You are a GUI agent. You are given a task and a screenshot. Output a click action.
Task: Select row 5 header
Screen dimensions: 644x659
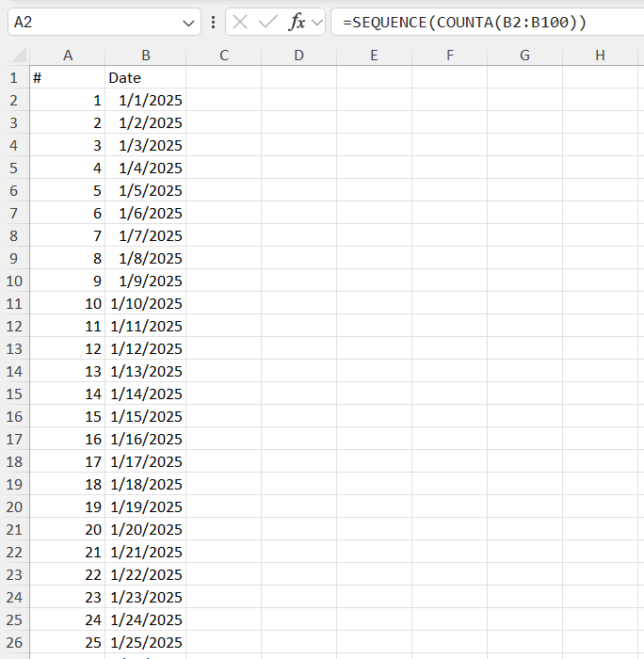pyautogui.click(x=14, y=168)
